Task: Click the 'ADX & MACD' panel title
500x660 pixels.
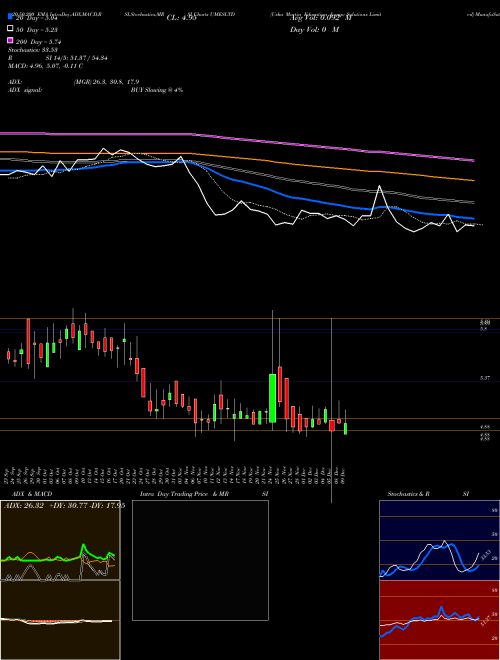Action: click(x=32, y=494)
